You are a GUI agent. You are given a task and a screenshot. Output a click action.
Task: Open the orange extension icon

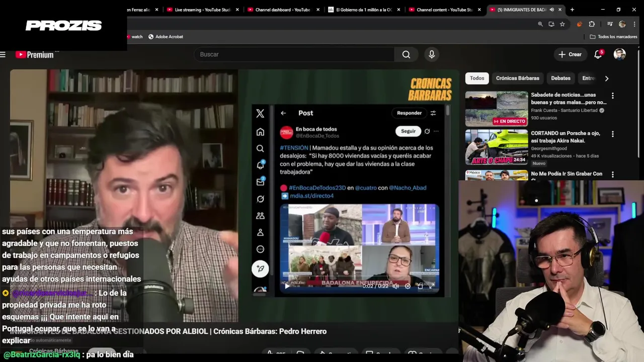click(x=580, y=24)
